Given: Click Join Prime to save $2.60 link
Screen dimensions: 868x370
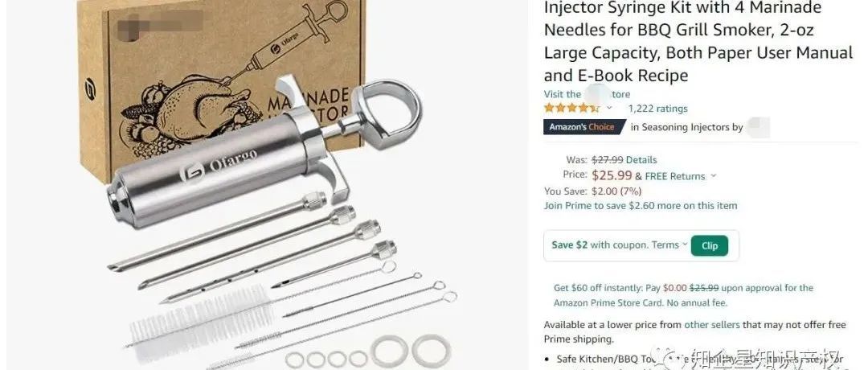Looking at the screenshot, I should pyautogui.click(x=641, y=205).
